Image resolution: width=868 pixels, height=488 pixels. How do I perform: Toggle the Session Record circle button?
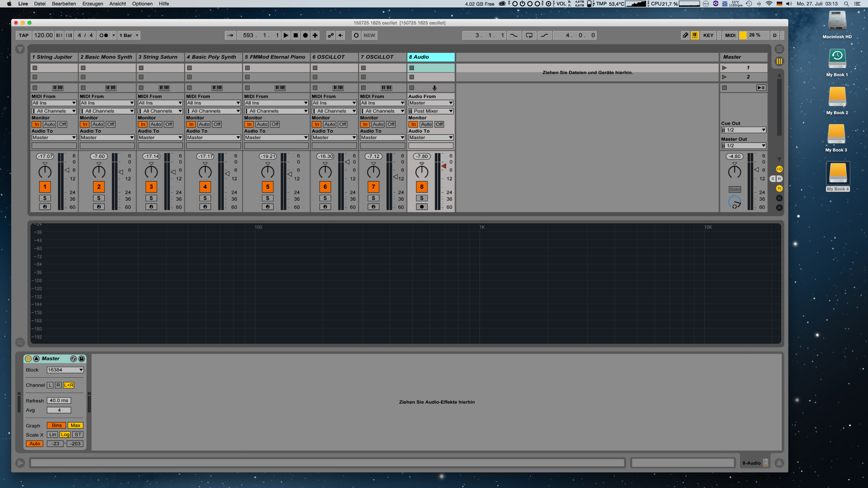(x=356, y=35)
